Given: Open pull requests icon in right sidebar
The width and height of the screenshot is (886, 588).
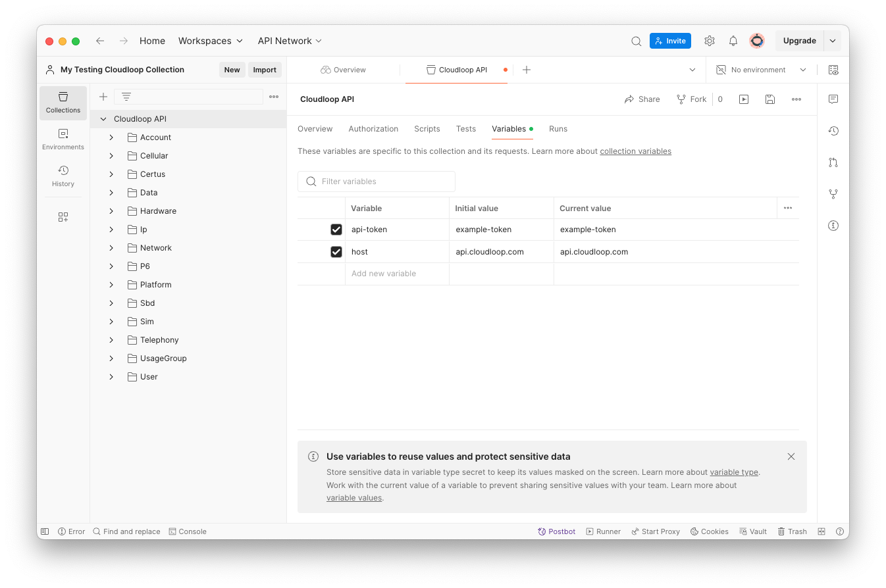Looking at the screenshot, I should (x=833, y=162).
